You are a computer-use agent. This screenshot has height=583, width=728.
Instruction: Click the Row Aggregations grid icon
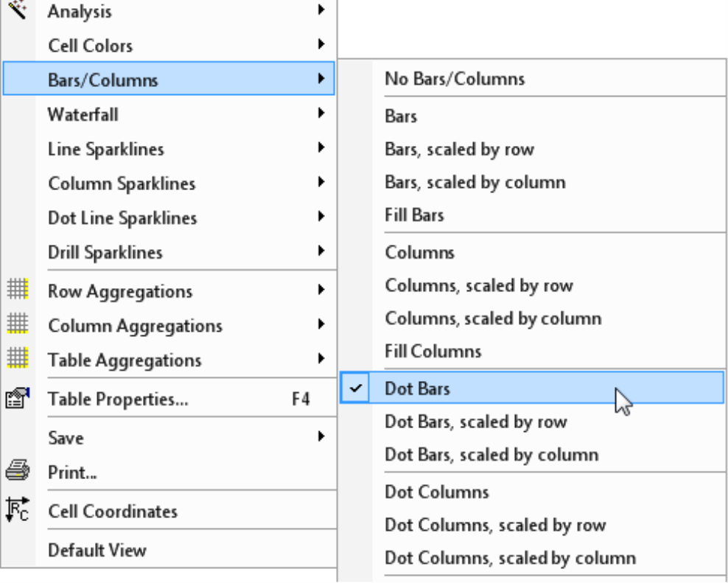(x=18, y=290)
